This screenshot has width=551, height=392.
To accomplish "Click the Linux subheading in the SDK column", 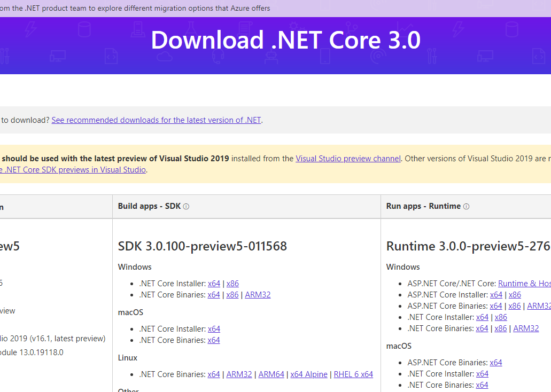I will click(x=128, y=358).
